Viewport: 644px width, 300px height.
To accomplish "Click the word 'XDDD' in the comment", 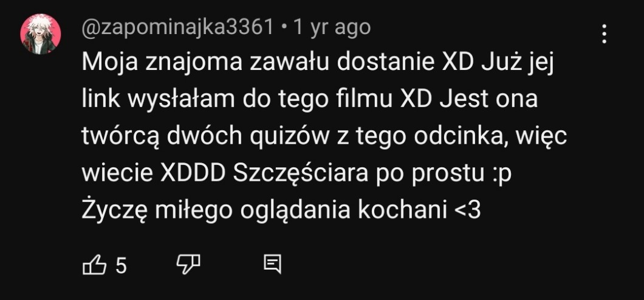I will [x=193, y=173].
